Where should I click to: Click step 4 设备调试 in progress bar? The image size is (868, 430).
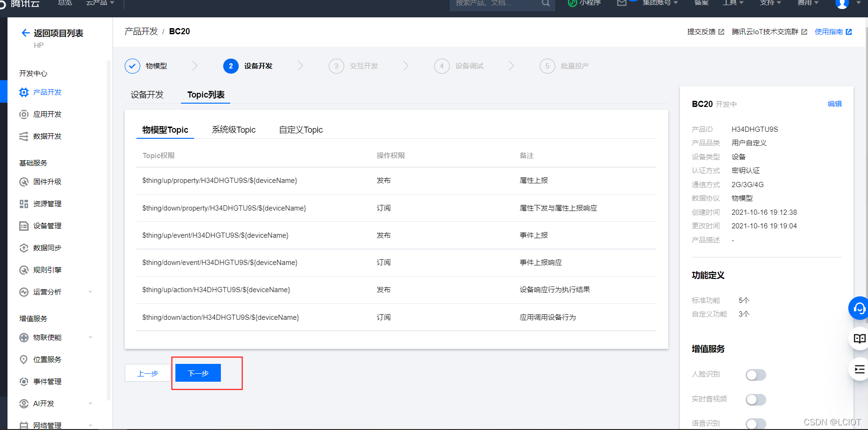coord(459,66)
